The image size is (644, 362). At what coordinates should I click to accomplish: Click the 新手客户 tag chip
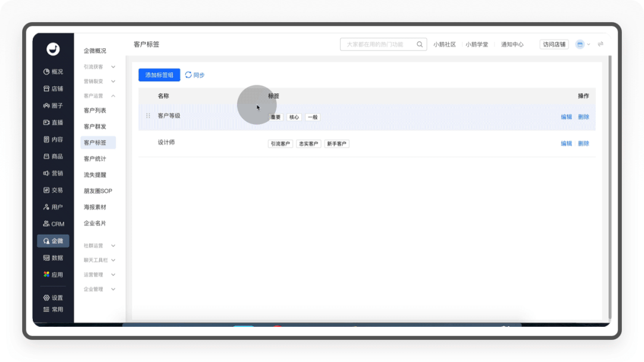337,144
